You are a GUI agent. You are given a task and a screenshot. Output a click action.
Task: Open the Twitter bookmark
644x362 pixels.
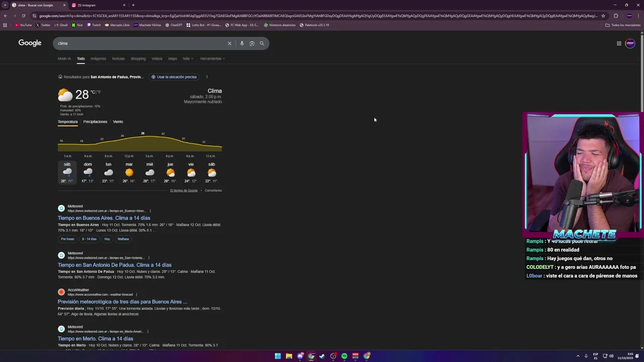[x=43, y=25]
